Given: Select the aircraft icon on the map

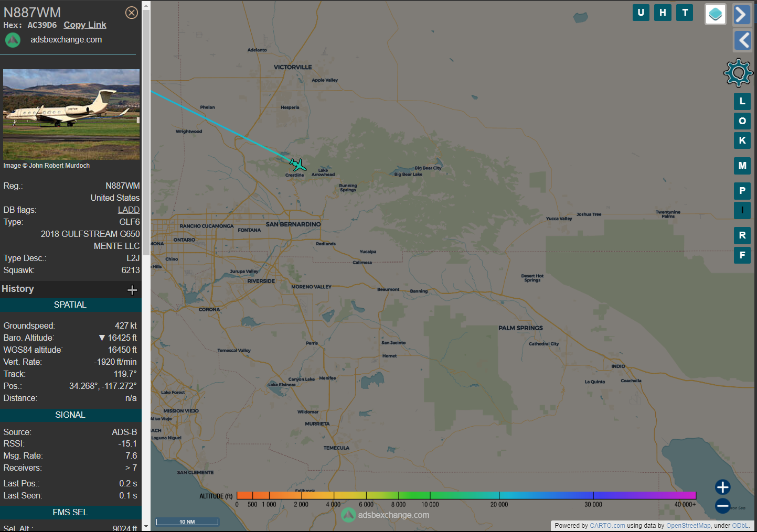Looking at the screenshot, I should tap(298, 165).
